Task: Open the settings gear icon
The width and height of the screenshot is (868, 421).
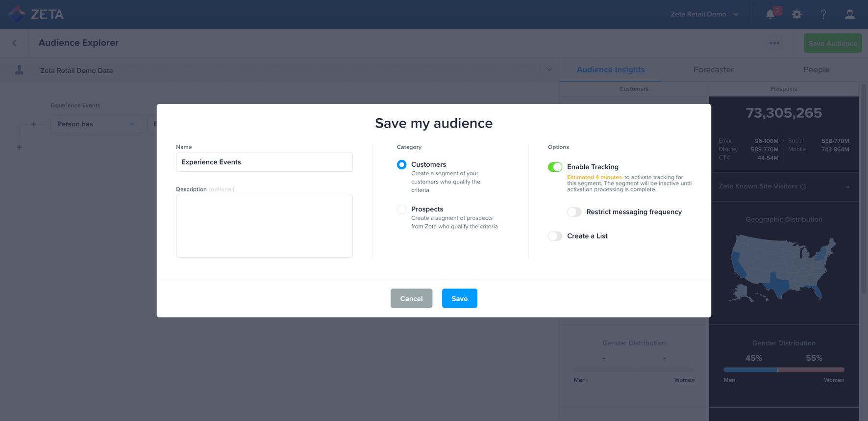Action: (797, 15)
